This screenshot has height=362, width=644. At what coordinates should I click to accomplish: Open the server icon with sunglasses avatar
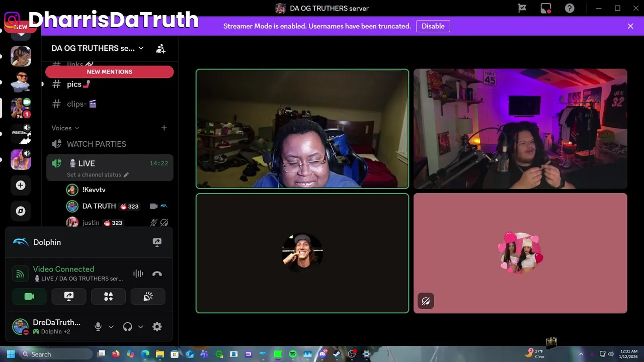pos(21,82)
